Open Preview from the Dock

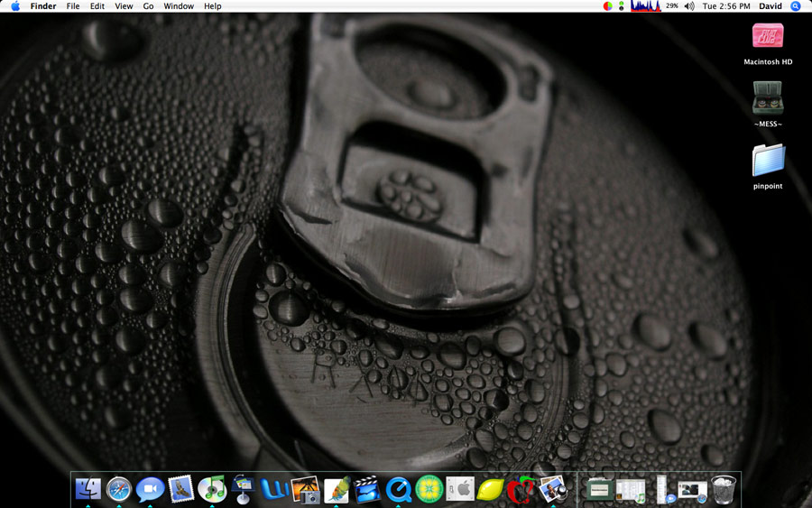click(552, 489)
